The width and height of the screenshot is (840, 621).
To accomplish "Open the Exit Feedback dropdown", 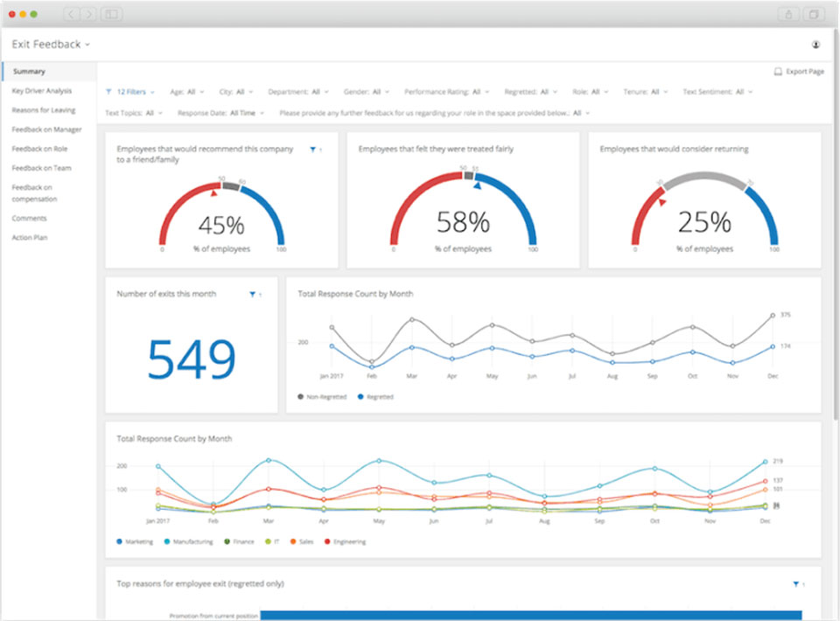I will (x=51, y=45).
